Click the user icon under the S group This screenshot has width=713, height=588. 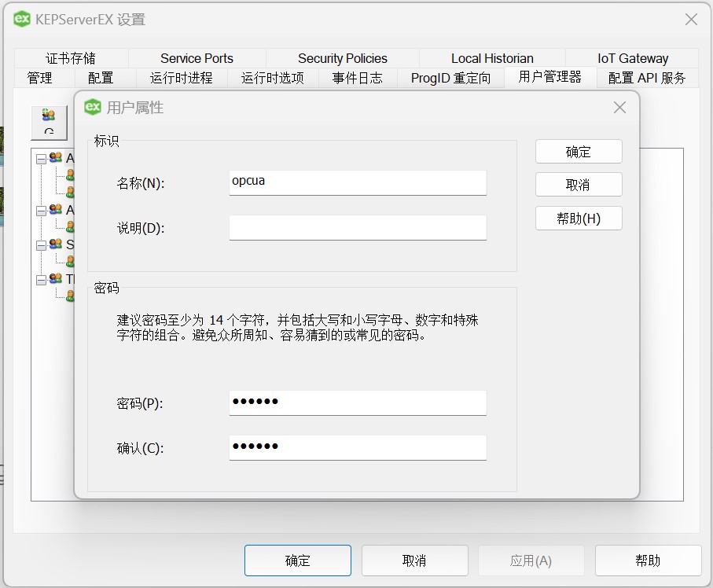[x=70, y=259]
